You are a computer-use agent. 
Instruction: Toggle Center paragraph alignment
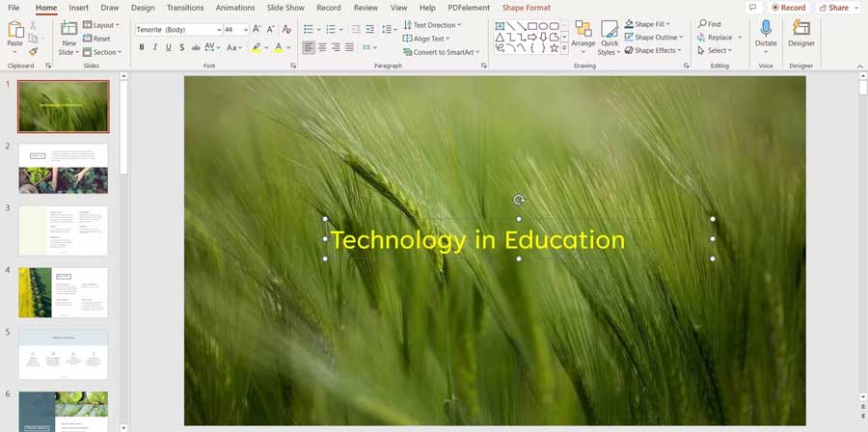click(322, 47)
